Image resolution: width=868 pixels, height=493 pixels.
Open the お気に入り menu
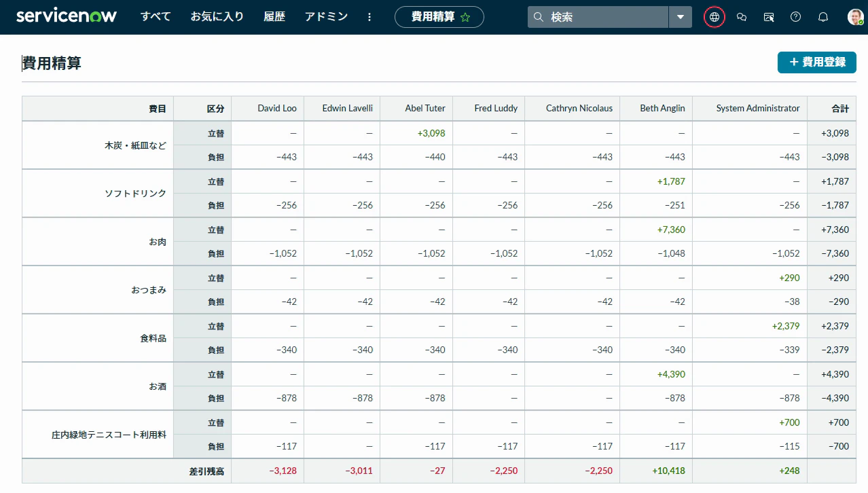coord(217,17)
